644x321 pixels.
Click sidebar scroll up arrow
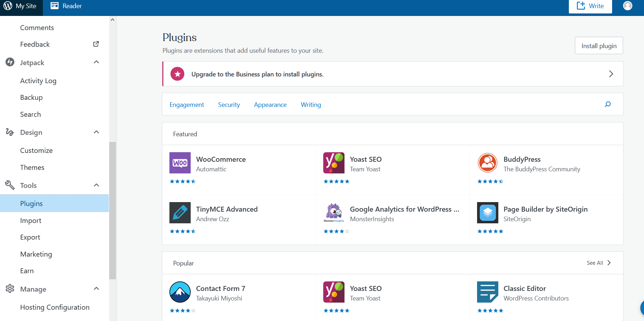pos(112,20)
